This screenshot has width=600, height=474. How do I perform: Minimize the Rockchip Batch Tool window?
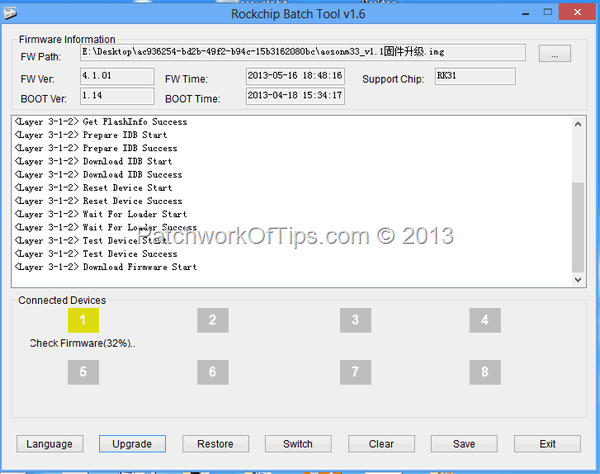tap(526, 13)
